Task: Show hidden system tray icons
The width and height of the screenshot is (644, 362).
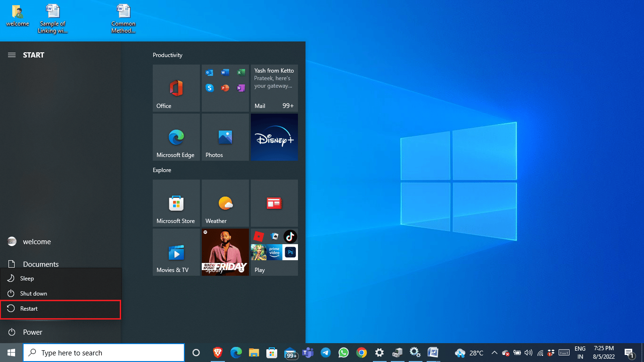Action: [494, 353]
